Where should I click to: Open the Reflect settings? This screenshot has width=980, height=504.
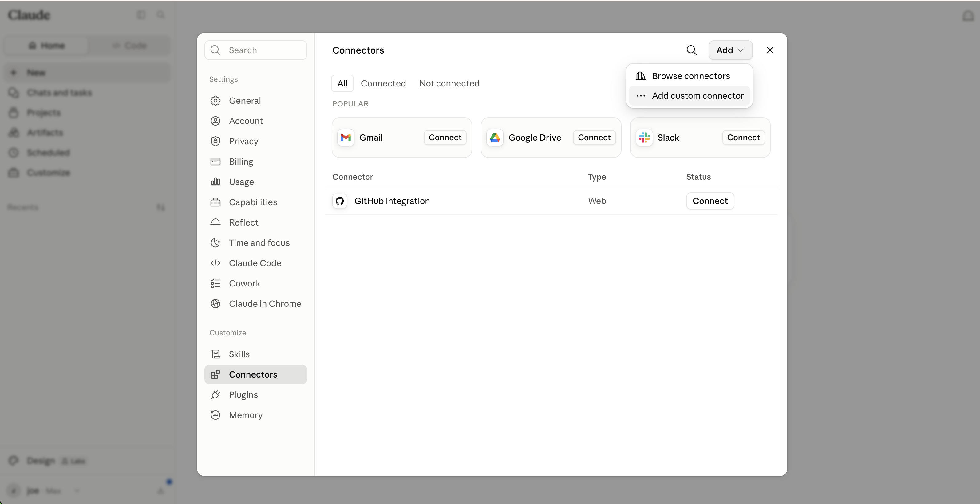click(255, 222)
